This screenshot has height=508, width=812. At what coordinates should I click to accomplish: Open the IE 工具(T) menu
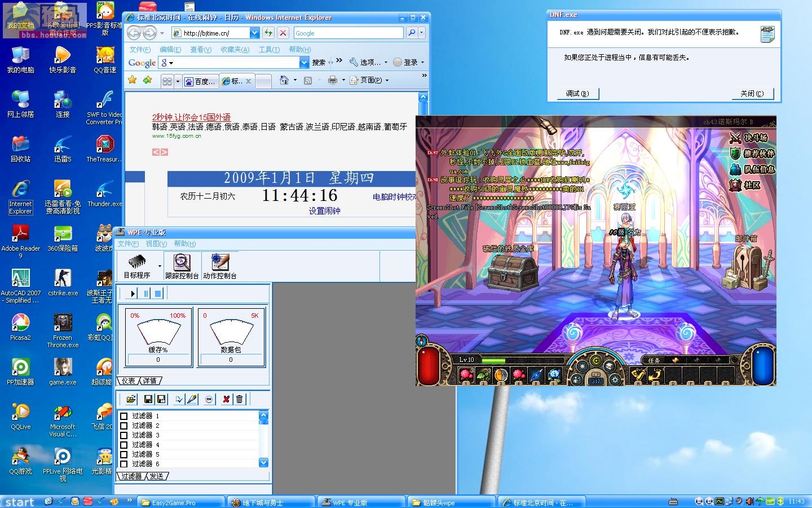click(x=269, y=50)
